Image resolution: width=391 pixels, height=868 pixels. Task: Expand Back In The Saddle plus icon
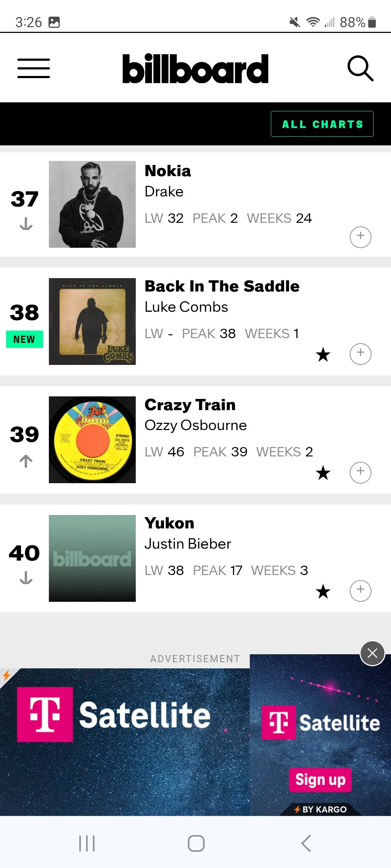pos(361,354)
